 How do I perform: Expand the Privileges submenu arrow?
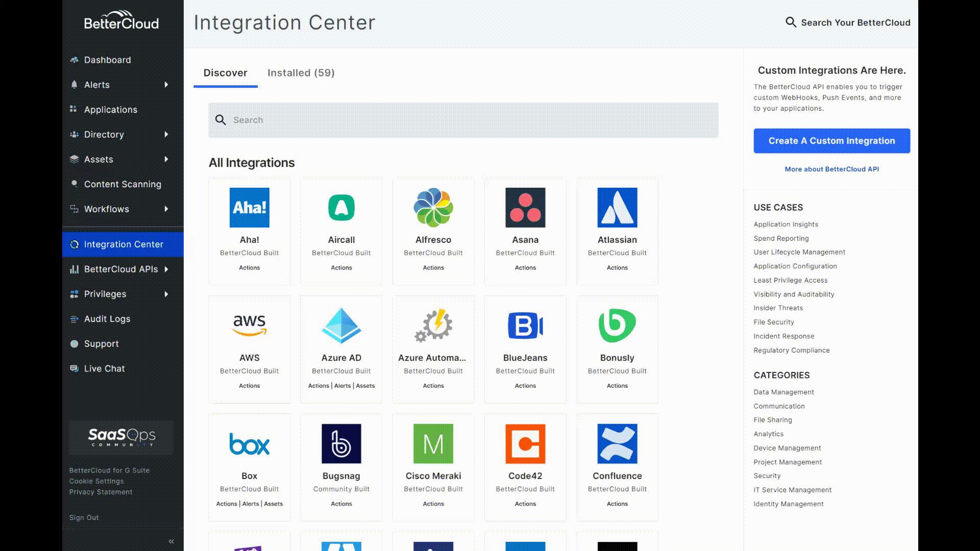click(x=166, y=294)
